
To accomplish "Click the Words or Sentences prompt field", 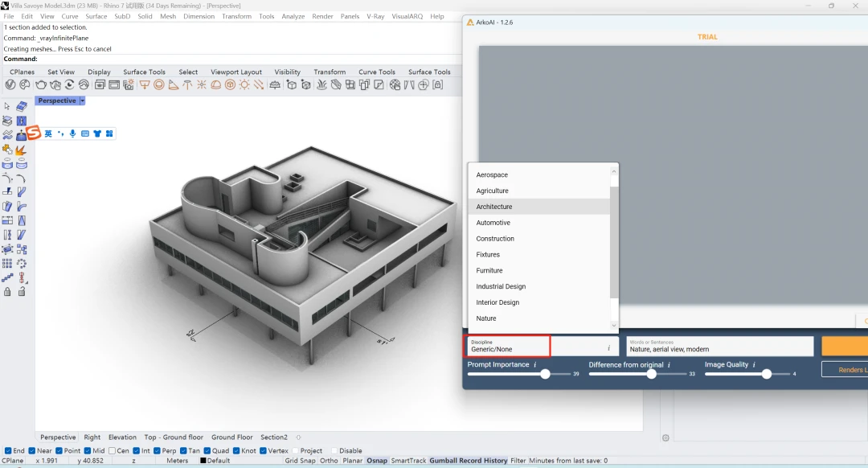I will [719, 347].
